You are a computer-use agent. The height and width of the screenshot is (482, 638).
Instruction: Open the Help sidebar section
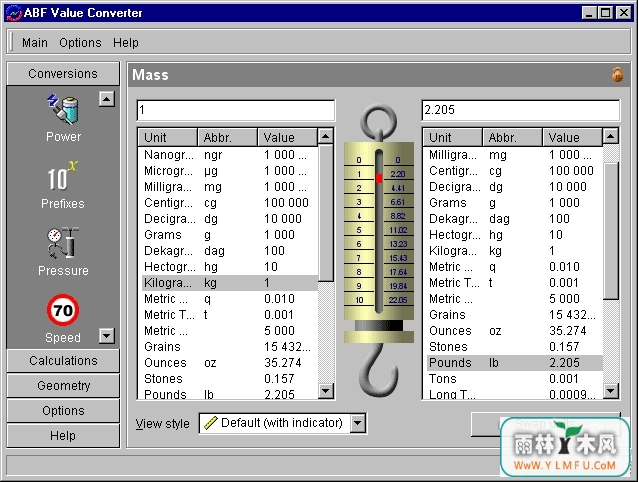click(x=63, y=436)
